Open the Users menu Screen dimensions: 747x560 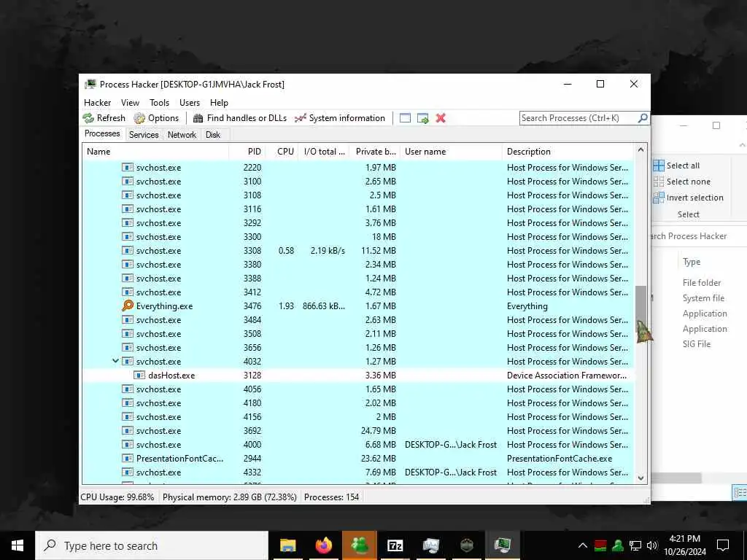pos(190,103)
